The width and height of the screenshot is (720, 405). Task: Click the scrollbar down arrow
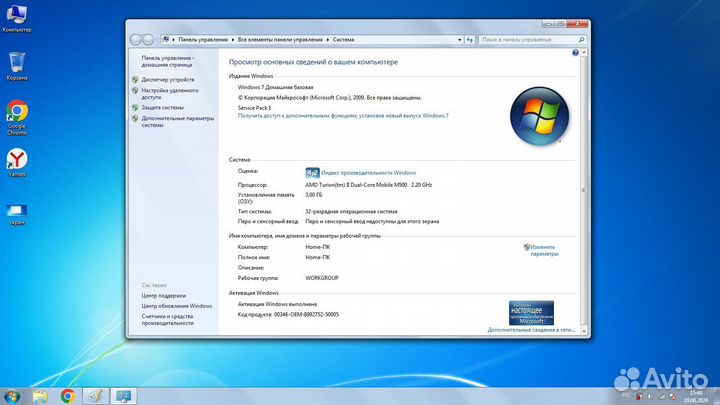coord(584,331)
